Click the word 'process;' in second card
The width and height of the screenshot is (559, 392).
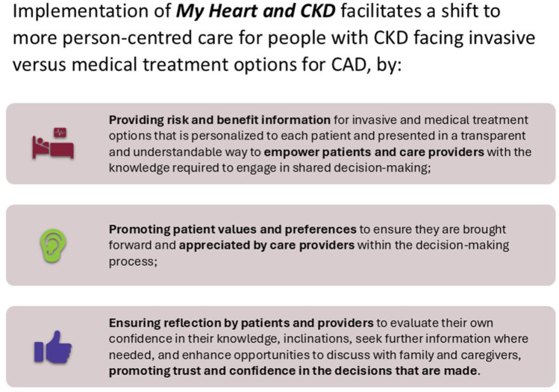click(x=133, y=261)
